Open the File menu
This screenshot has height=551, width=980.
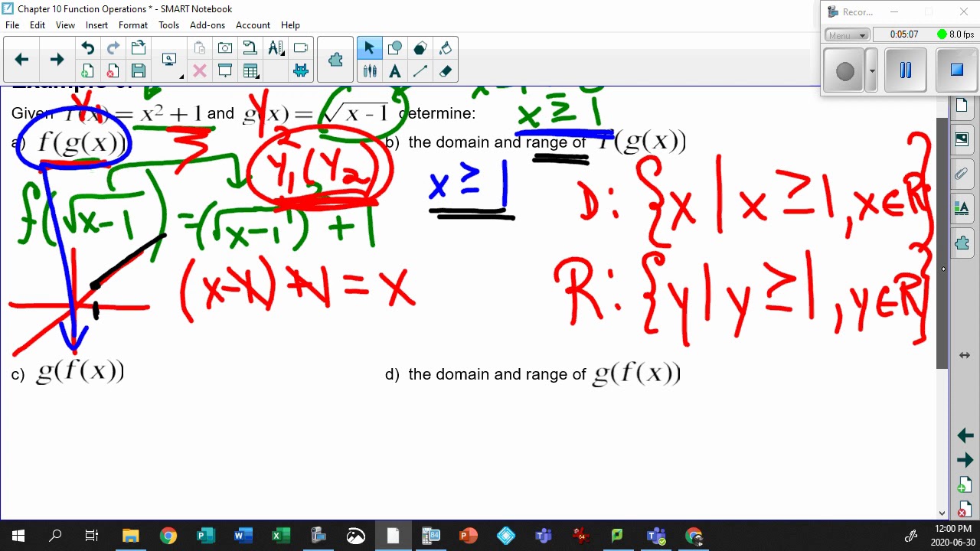(12, 25)
